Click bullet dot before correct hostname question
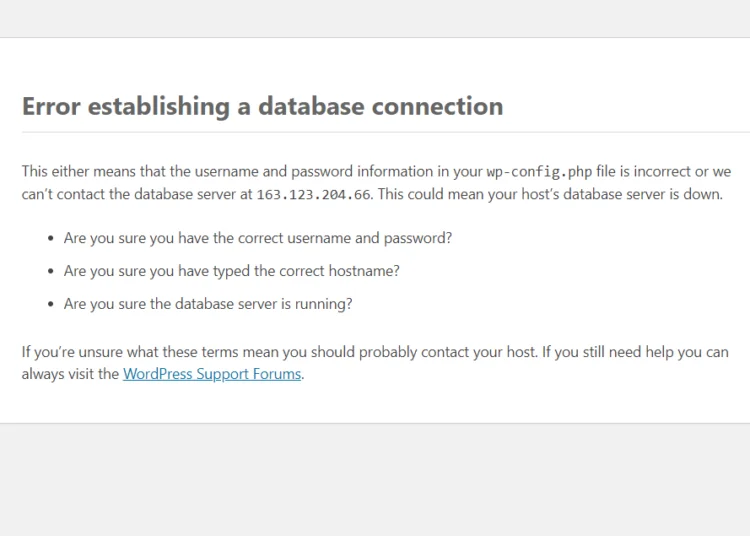This screenshot has height=536, width=750. 51,272
